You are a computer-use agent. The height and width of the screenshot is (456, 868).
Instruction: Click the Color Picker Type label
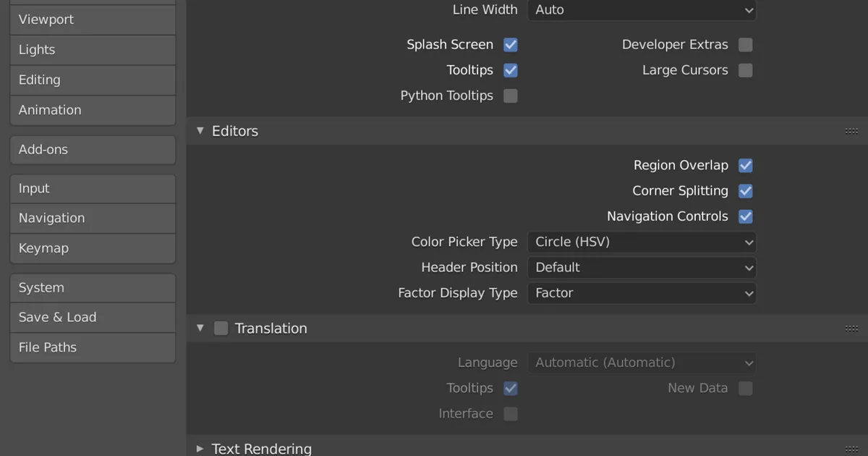pyautogui.click(x=464, y=242)
